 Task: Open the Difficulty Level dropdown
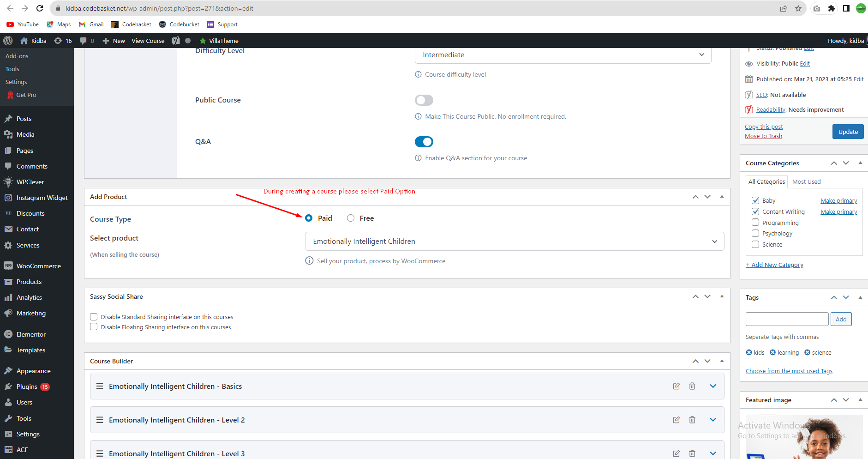click(563, 55)
